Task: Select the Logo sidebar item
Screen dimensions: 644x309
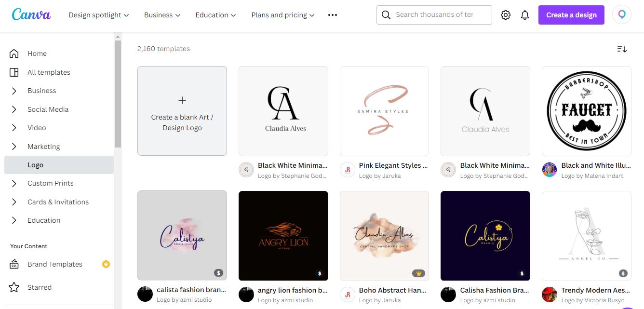Action: click(x=59, y=165)
